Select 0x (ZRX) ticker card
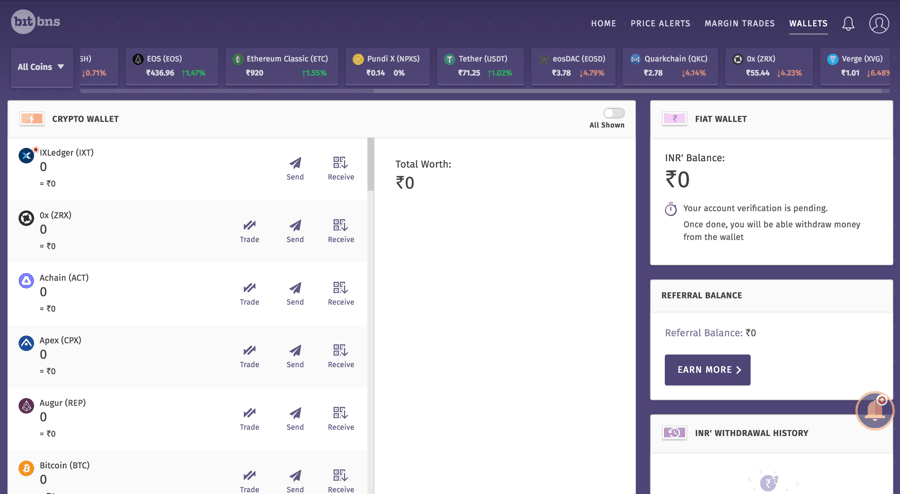900x494 pixels. pyautogui.click(x=769, y=67)
